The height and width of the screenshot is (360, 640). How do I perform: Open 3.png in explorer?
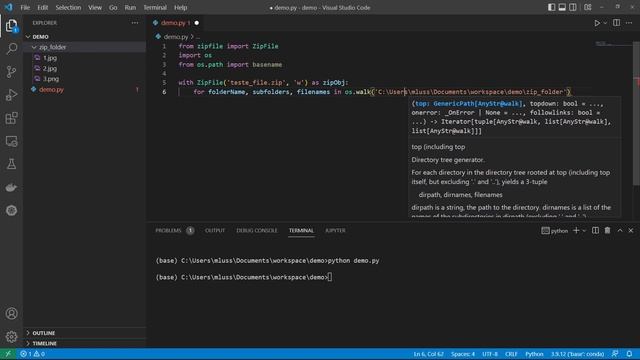pos(51,79)
